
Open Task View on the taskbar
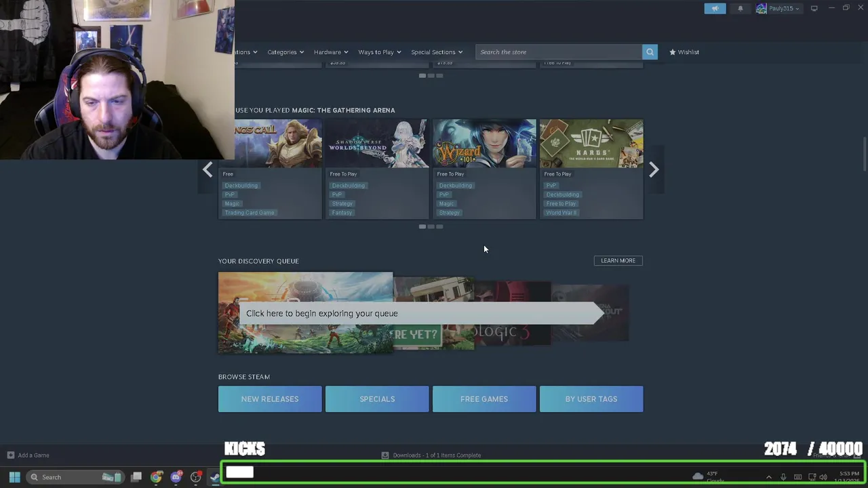click(136, 477)
